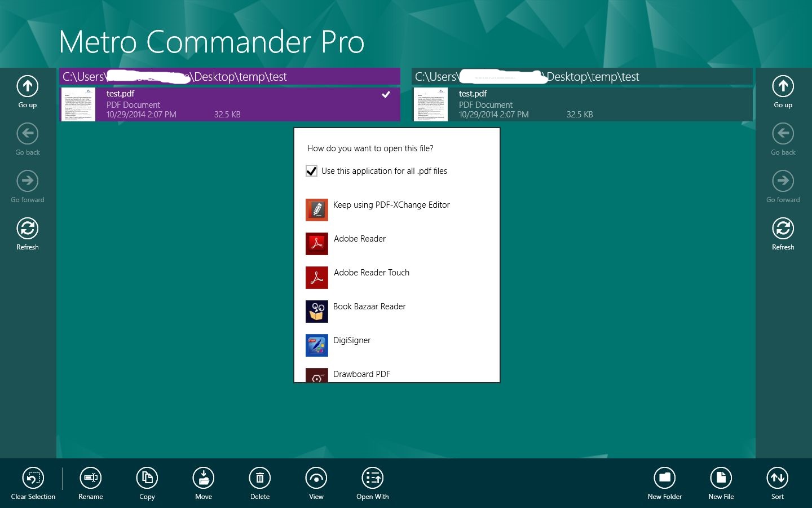Click the PDF-XChange Editor app icon
Viewport: 812px width, 508px height.
click(317, 210)
